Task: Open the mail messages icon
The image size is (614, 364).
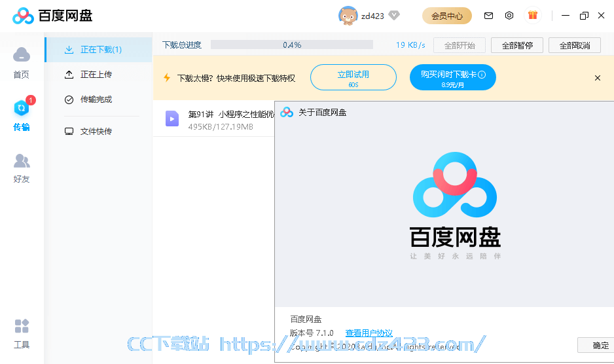Action: click(488, 16)
